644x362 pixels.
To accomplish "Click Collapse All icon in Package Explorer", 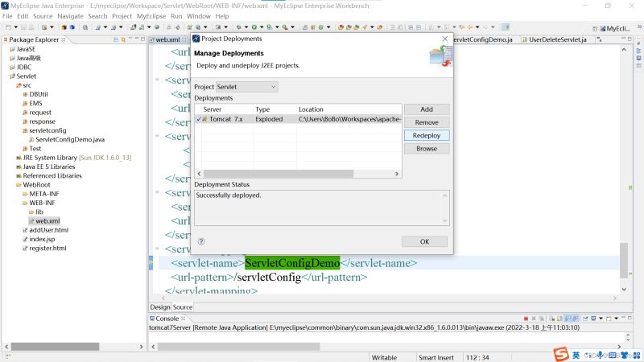I will coord(116,39).
